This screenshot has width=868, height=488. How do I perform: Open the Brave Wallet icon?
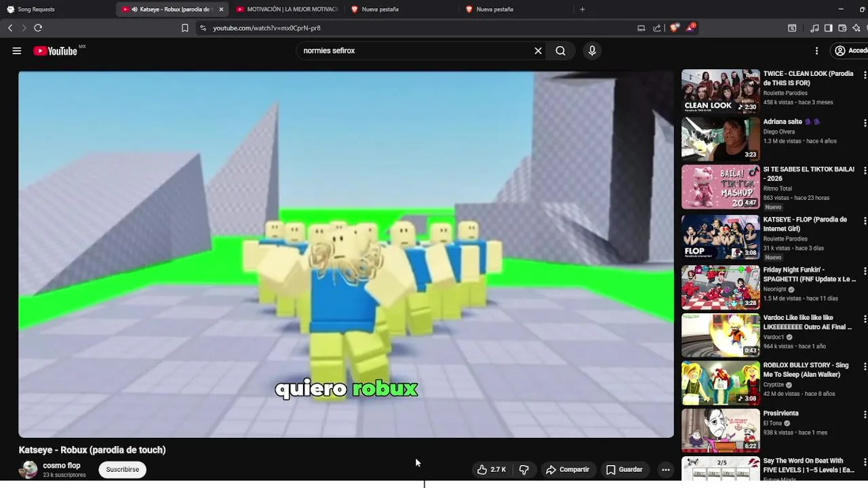tap(842, 28)
